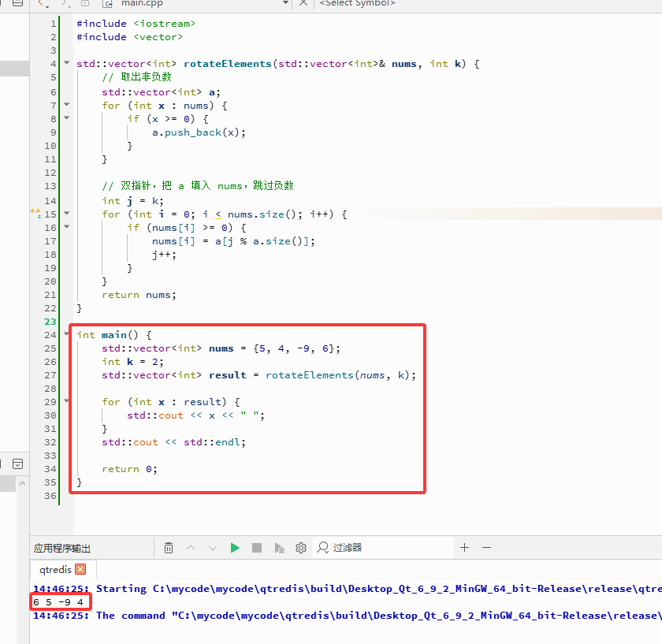Viewport: 662px width, 644px height.
Task: Click 'int j = k;' statement
Action: point(132,201)
